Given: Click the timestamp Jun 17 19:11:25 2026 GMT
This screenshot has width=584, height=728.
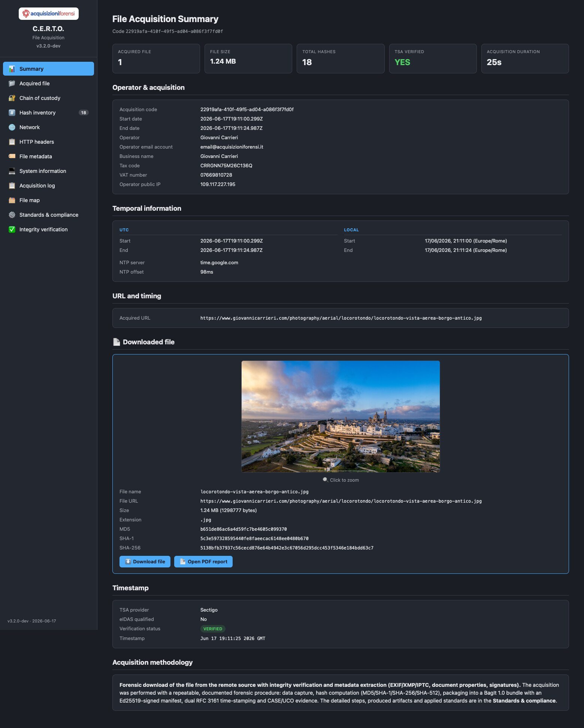Looking at the screenshot, I should pos(233,639).
